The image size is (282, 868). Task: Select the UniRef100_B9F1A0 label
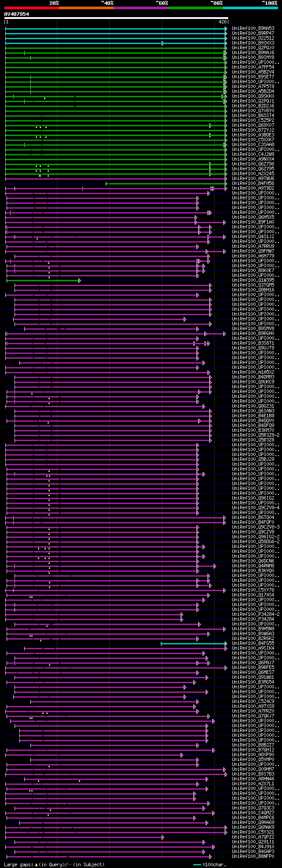(x=253, y=222)
